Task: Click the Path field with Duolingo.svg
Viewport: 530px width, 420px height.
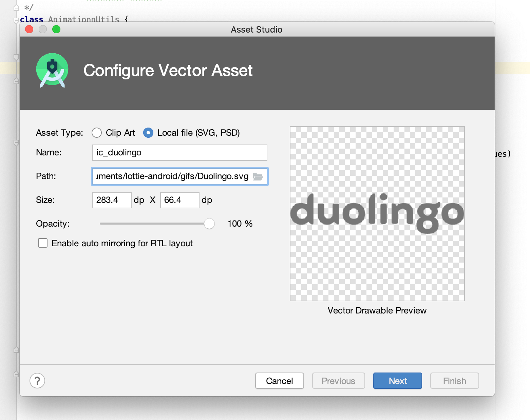Action: (179, 176)
